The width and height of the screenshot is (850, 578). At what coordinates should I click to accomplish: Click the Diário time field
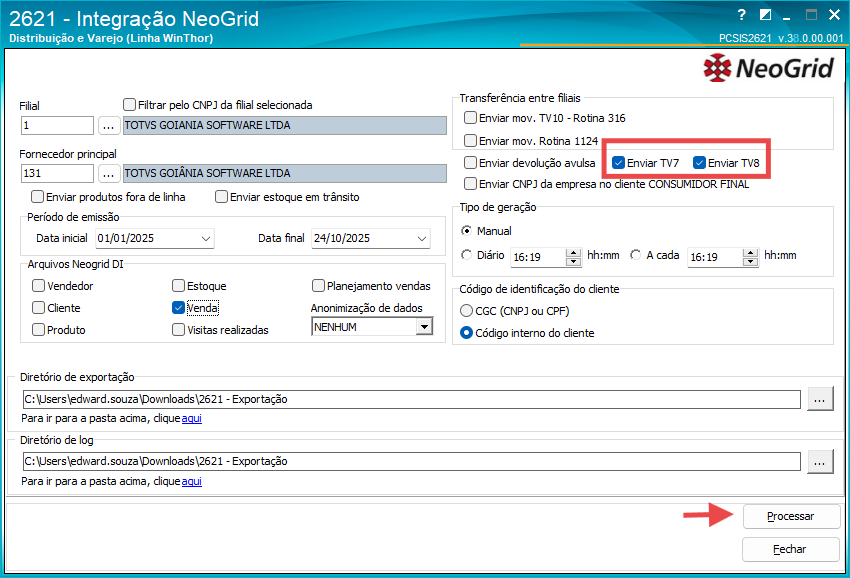[x=538, y=257]
